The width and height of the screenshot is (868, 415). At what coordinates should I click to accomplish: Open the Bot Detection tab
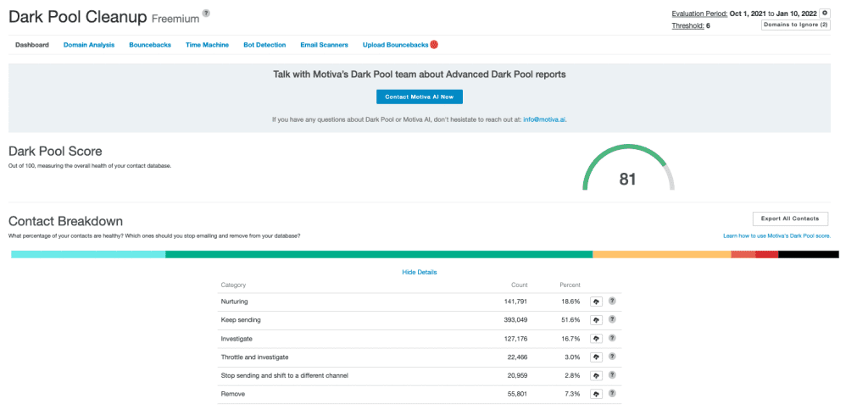[264, 45]
